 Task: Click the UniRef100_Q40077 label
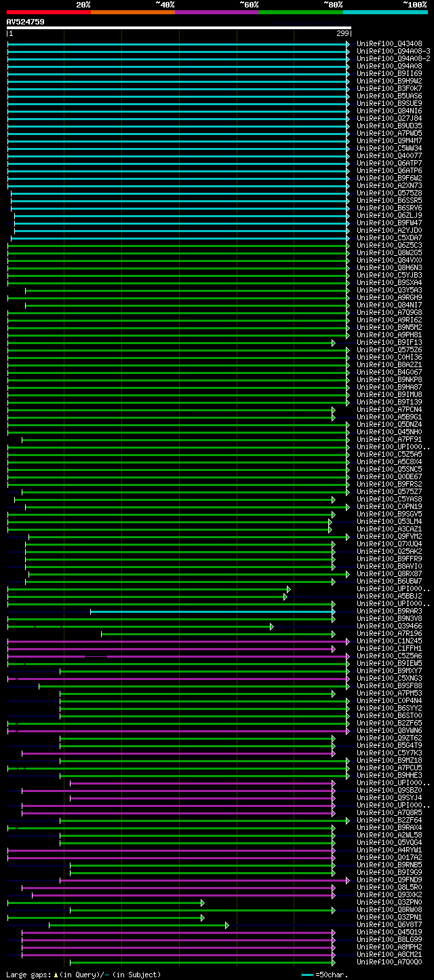[389, 155]
